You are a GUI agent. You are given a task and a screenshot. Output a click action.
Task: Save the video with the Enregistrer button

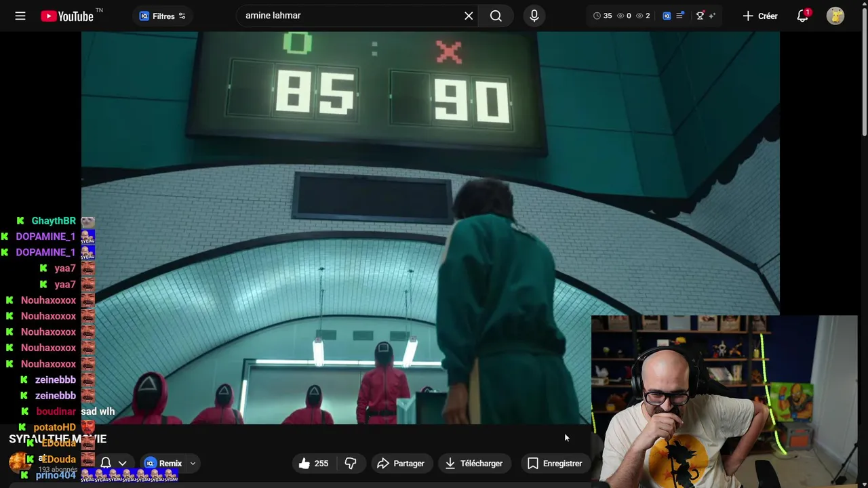555,464
